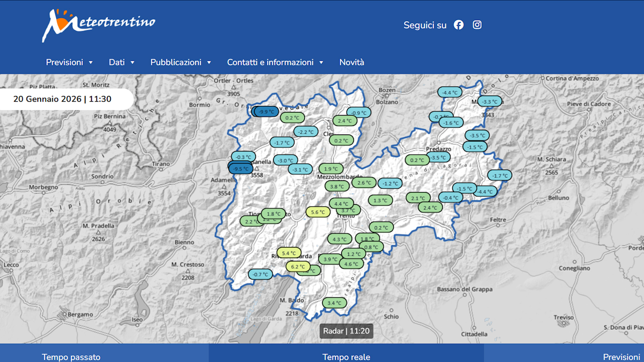The width and height of the screenshot is (644, 362).
Task: Expand the Dati dropdown arrow
Action: 132,62
